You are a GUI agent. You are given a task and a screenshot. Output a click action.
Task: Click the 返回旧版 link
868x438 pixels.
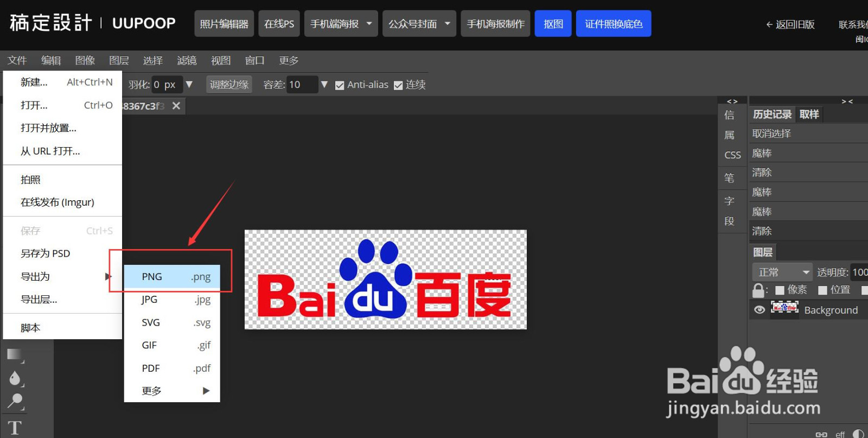click(x=790, y=24)
